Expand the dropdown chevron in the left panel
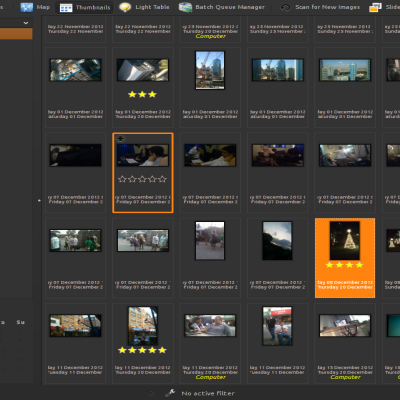Image resolution: width=400 pixels, height=400 pixels. (26, 23)
